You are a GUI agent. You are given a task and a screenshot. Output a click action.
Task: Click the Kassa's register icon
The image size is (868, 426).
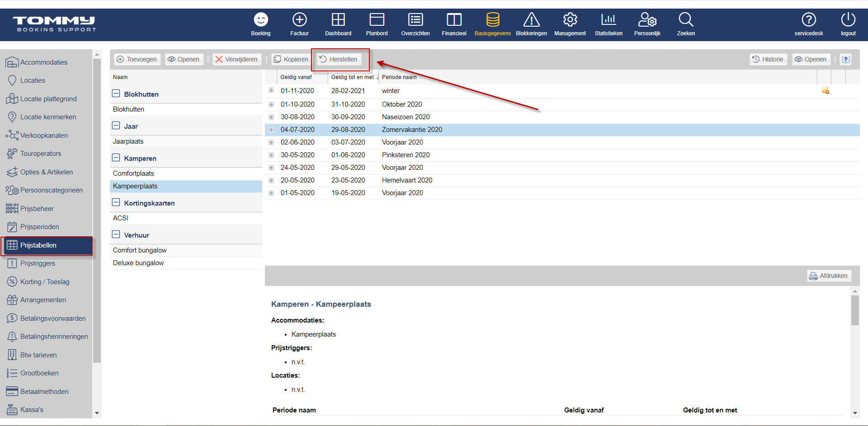click(12, 410)
